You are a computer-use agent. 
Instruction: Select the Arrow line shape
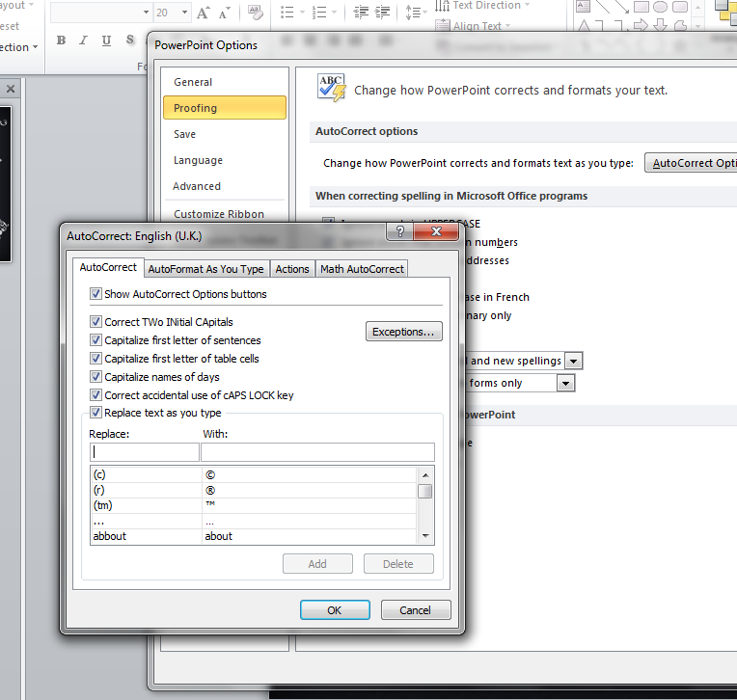(x=621, y=6)
